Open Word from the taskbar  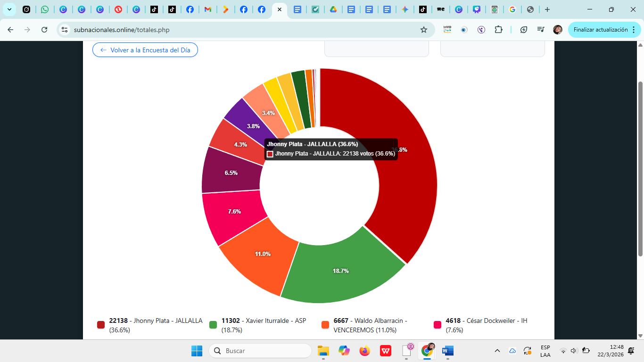447,351
